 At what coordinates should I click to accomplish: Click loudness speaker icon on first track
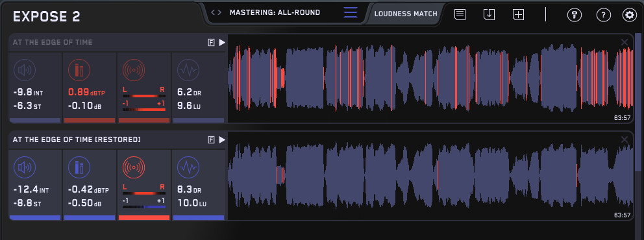[25, 70]
